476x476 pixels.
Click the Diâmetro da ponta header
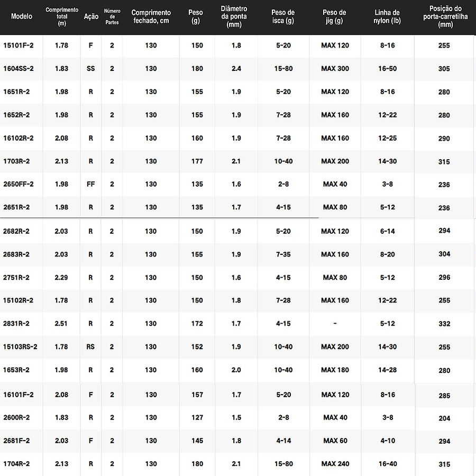[x=234, y=17]
